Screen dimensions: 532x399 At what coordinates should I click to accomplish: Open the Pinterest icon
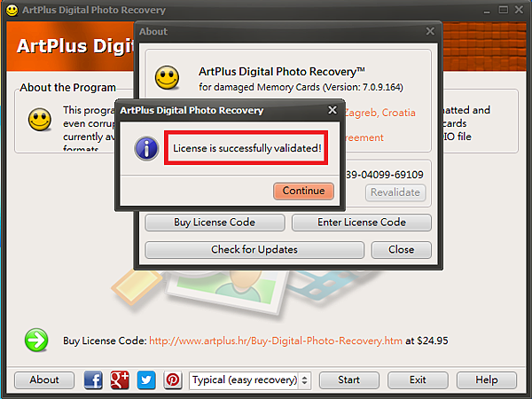pos(173,380)
